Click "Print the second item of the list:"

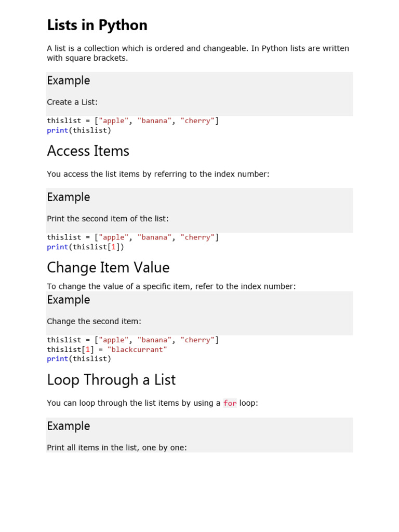pyautogui.click(x=108, y=219)
